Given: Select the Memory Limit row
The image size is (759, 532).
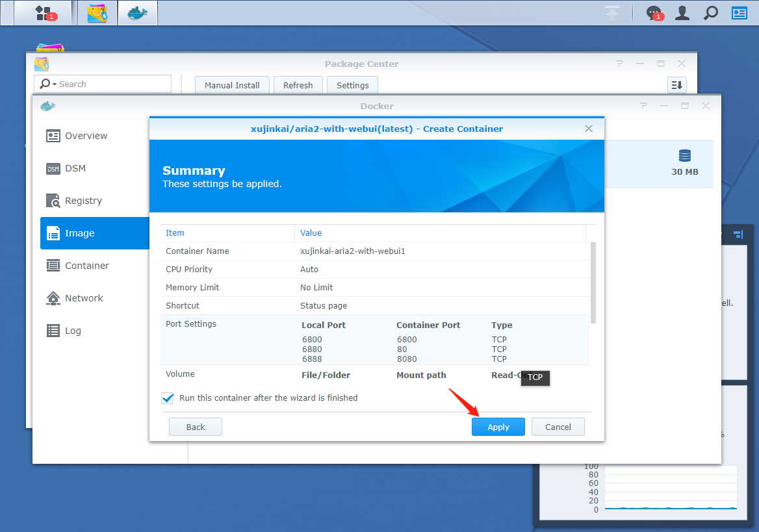Looking at the screenshot, I should 375,288.
